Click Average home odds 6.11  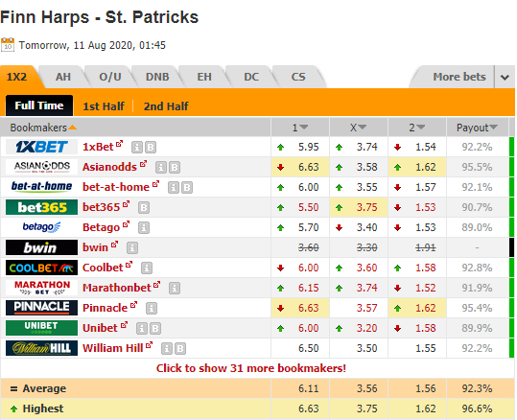point(308,388)
